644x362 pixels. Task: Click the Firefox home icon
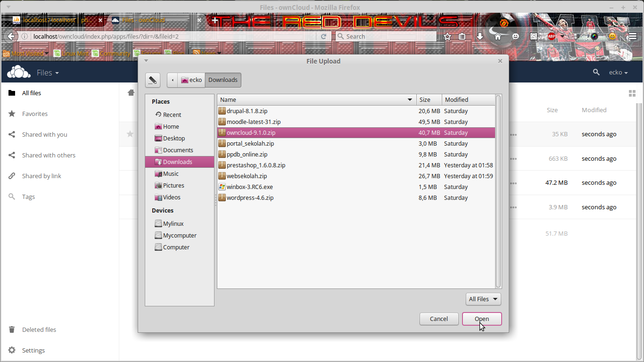[x=498, y=36]
